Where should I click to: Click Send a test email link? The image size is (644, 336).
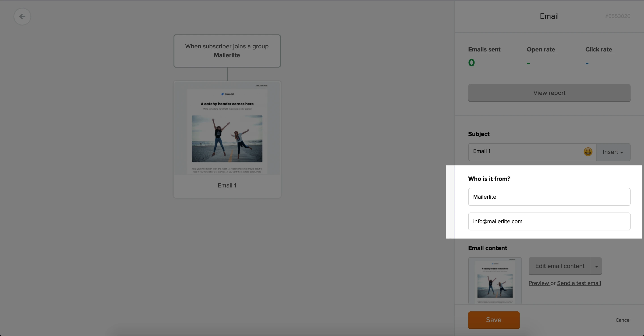tap(579, 283)
